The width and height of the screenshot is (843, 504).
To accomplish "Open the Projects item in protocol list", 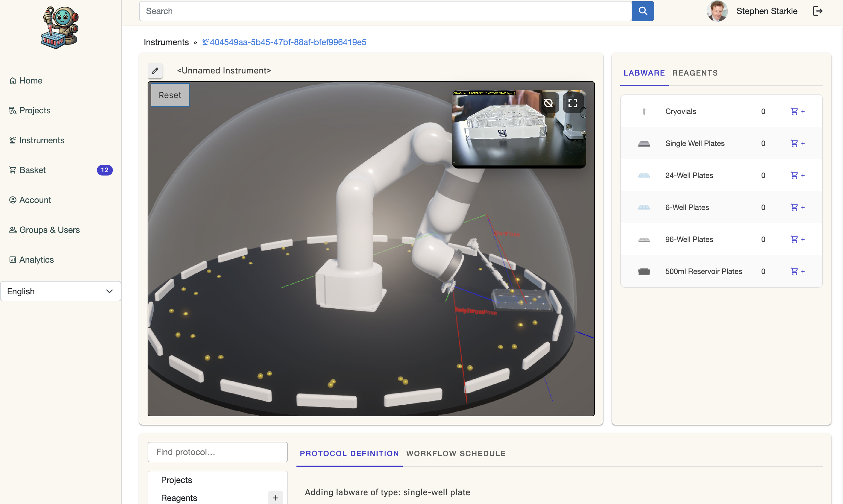I will click(176, 480).
